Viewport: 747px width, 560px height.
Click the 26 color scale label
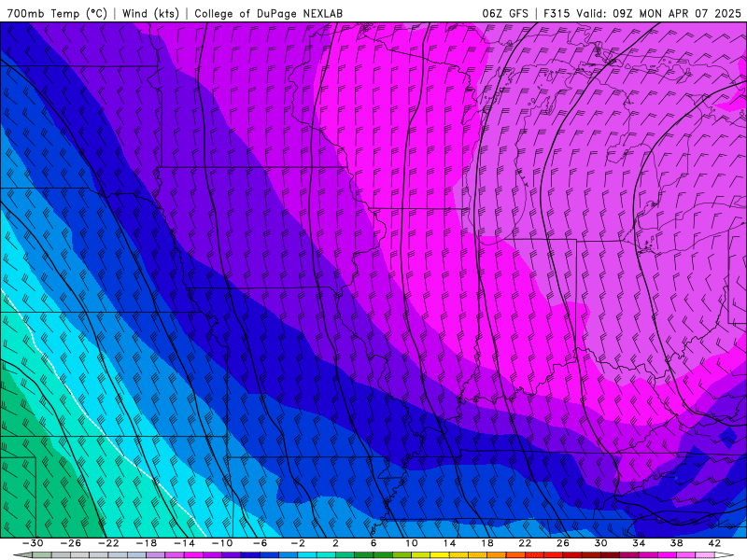pos(563,543)
